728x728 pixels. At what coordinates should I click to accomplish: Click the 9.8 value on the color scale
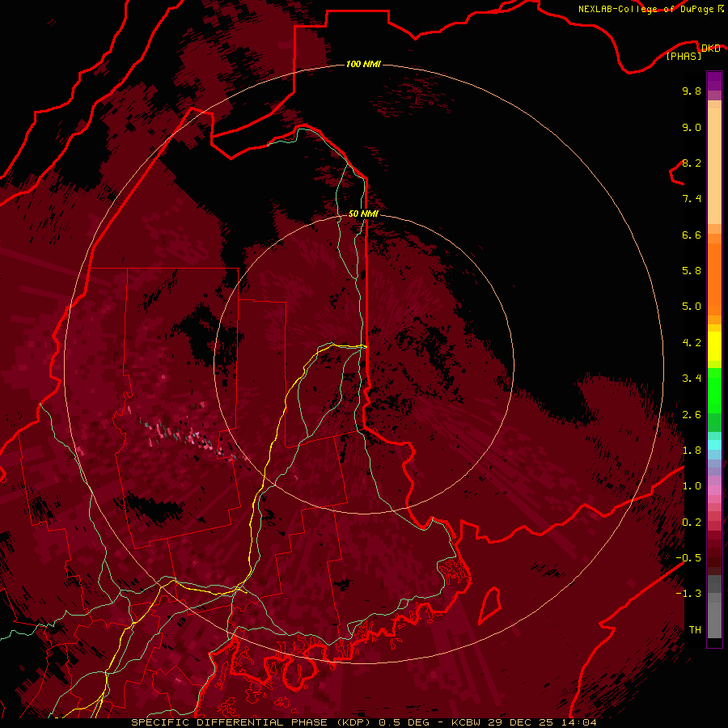click(x=692, y=91)
